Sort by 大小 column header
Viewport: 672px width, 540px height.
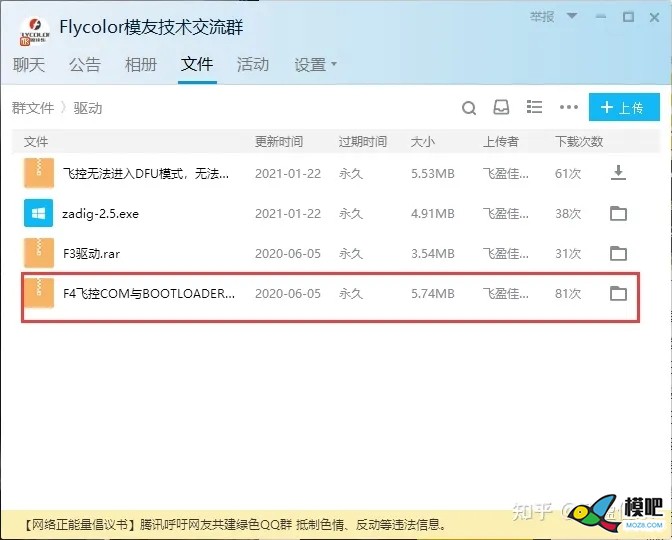[423, 141]
